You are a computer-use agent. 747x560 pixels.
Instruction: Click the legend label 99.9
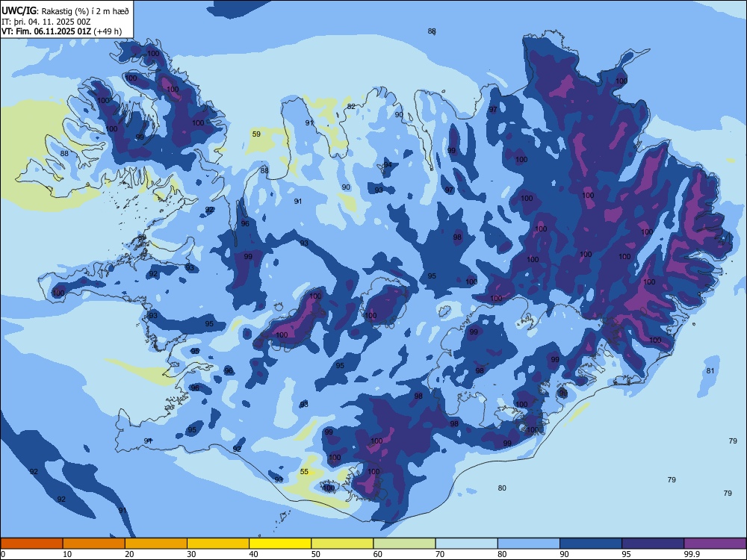click(x=692, y=554)
